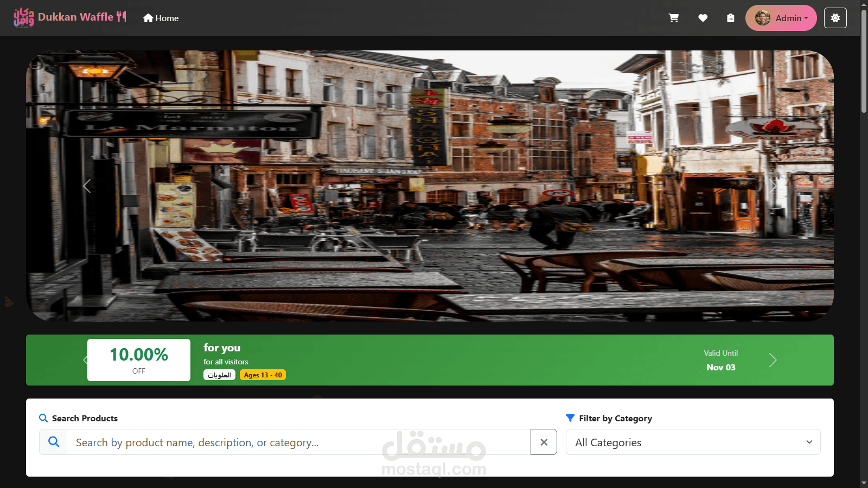Open the orders clipboard icon
Screen dimensions: 868x488
[731, 18]
